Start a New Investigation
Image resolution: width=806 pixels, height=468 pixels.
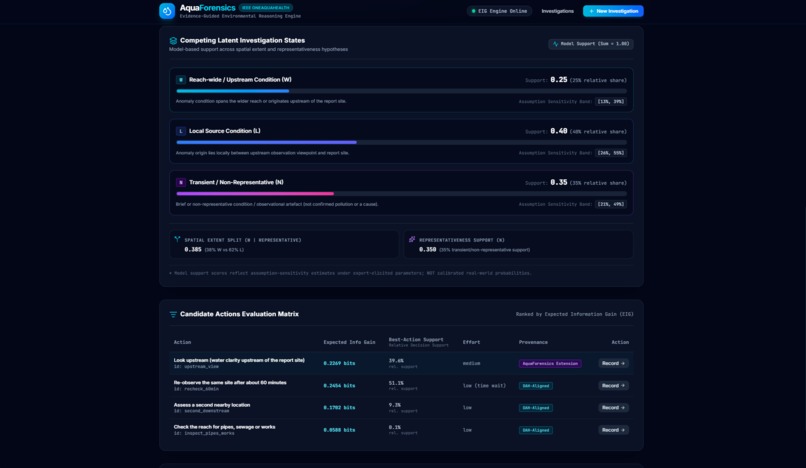click(613, 11)
